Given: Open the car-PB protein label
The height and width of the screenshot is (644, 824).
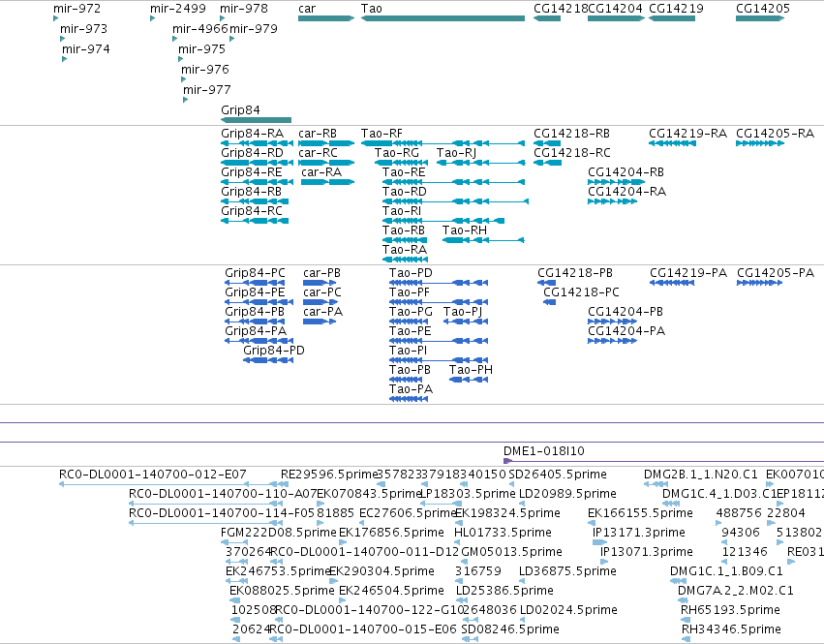Looking at the screenshot, I should coord(322,273).
